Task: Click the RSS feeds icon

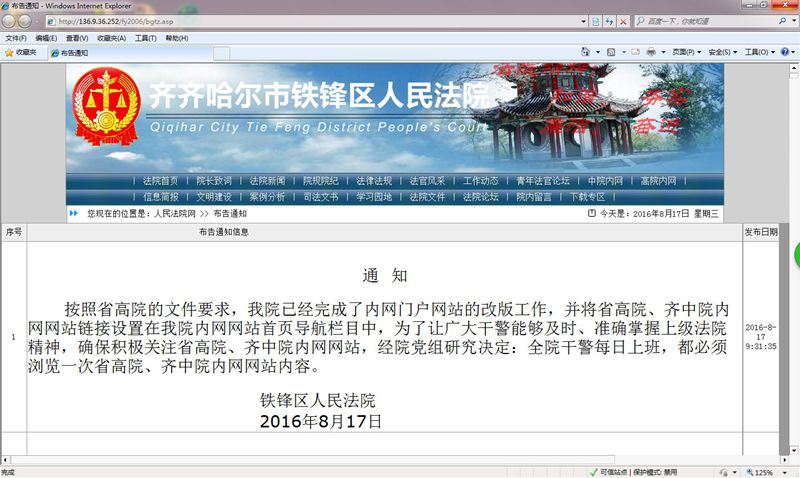Action: click(x=611, y=52)
